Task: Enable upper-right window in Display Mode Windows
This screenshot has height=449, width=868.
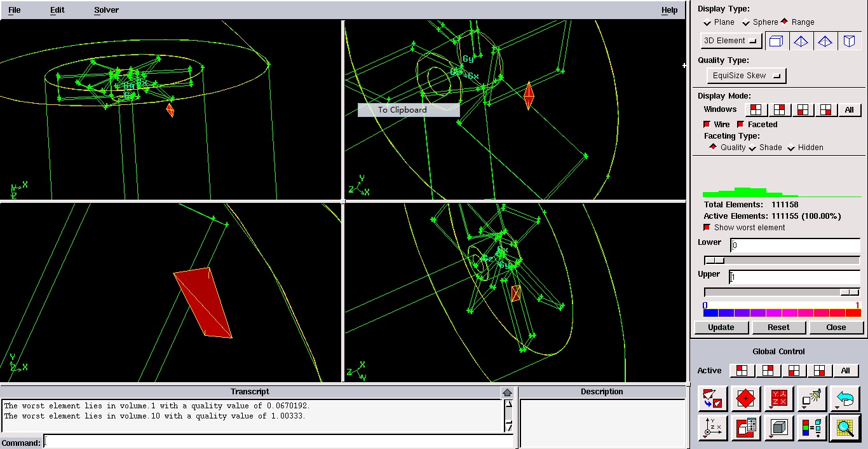Action: pos(780,109)
